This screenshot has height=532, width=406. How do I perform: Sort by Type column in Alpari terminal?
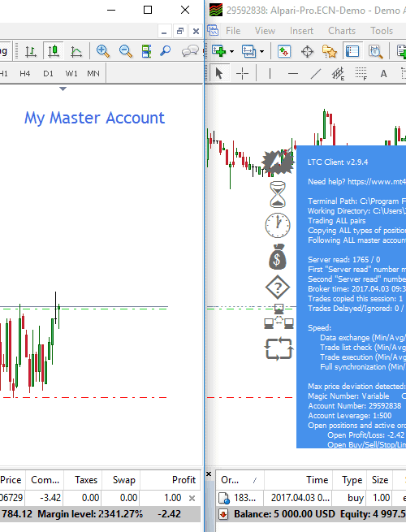tap(352, 480)
